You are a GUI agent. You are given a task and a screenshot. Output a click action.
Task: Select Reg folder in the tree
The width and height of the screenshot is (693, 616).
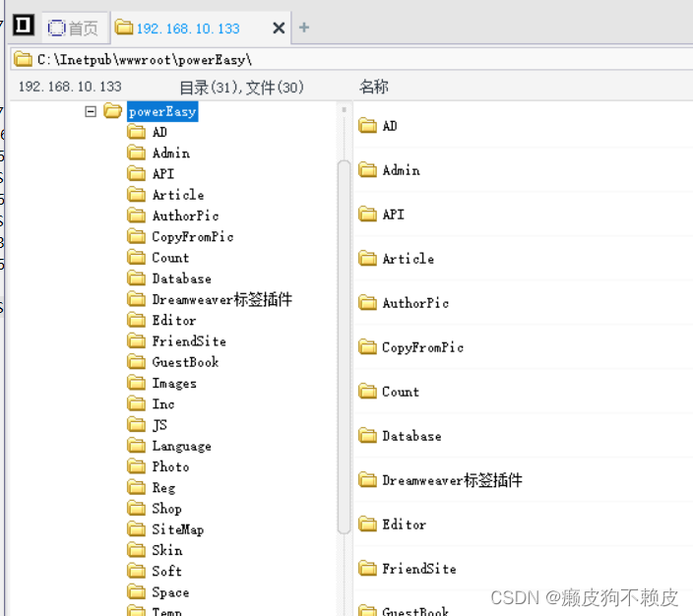coord(163,487)
